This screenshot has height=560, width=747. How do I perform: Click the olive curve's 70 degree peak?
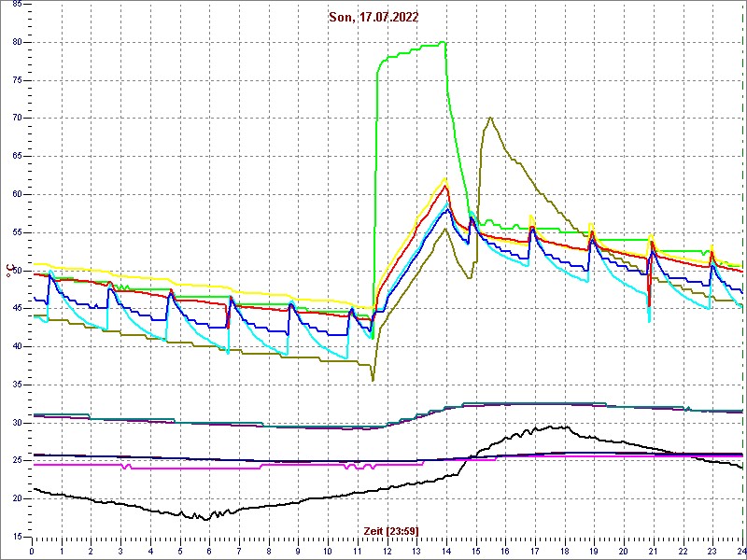[490, 118]
